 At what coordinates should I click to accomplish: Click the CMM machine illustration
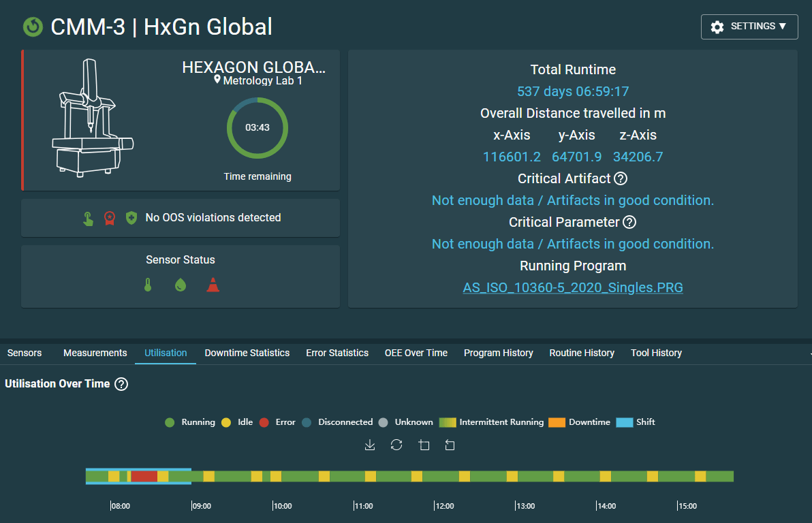[x=92, y=119]
